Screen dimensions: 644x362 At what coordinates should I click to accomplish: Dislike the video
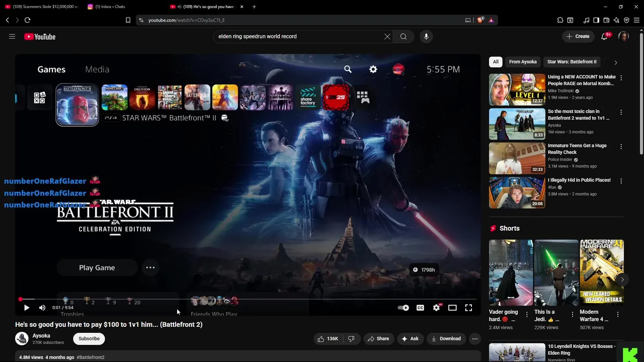pyautogui.click(x=351, y=339)
